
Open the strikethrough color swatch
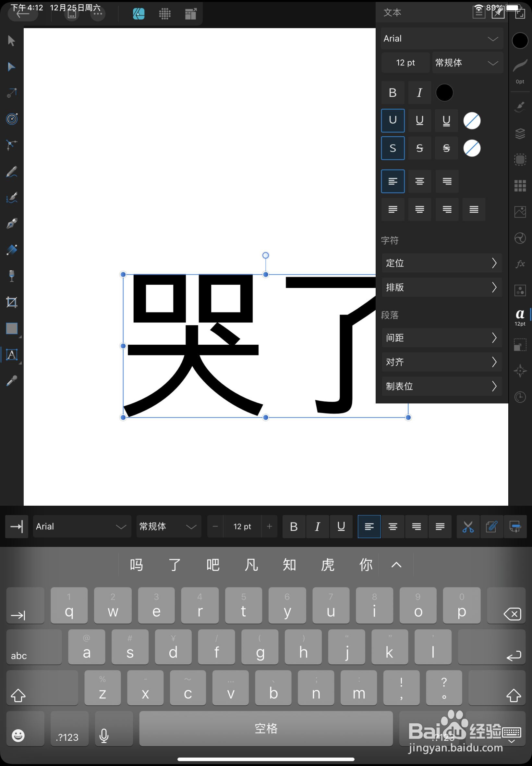[x=472, y=148]
